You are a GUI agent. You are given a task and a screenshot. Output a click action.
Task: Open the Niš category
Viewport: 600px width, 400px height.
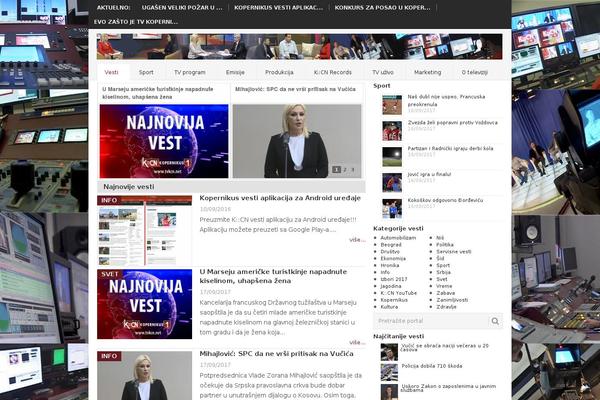click(x=440, y=238)
